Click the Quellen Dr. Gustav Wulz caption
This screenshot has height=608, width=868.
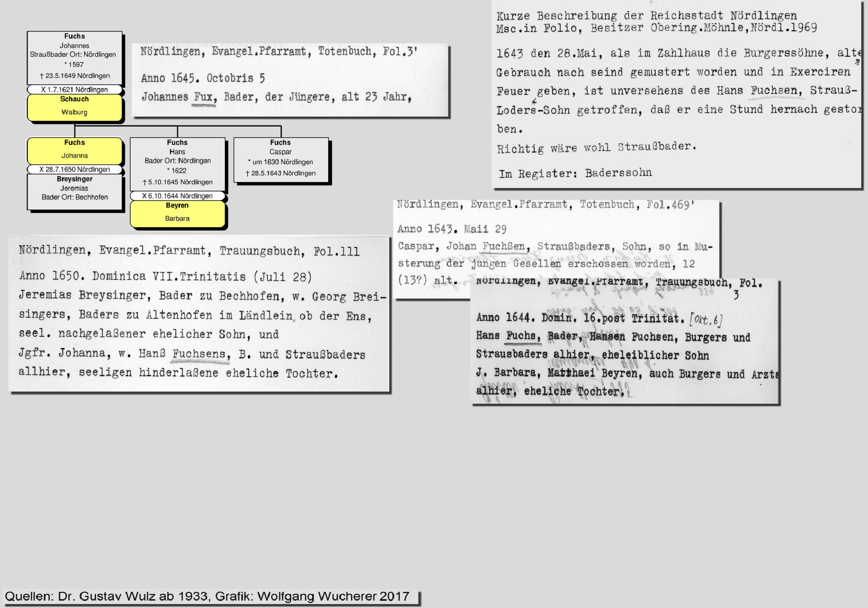click(207, 596)
